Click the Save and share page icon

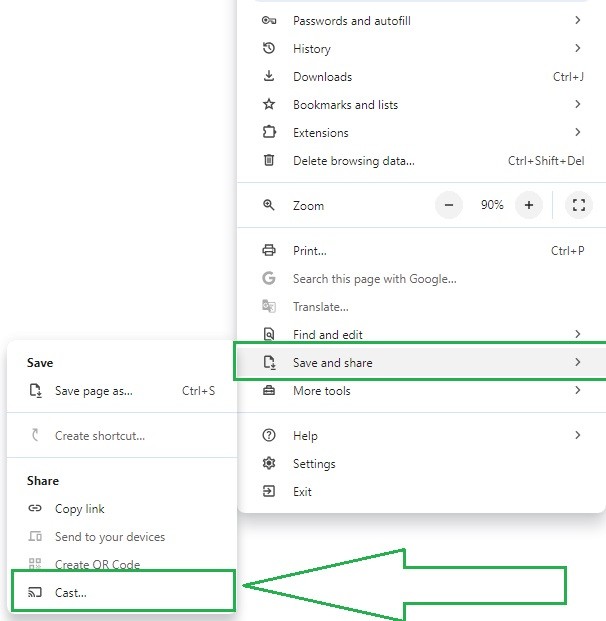[269, 362]
